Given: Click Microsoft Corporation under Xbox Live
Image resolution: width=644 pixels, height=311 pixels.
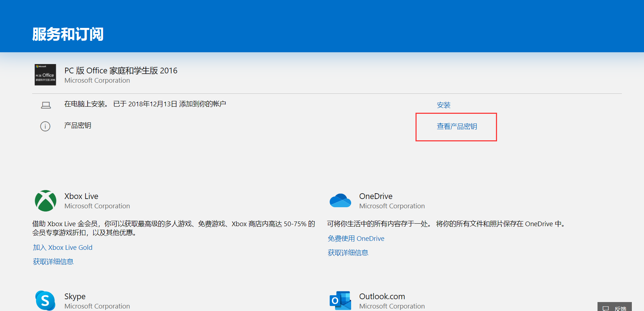Looking at the screenshot, I should click(97, 206).
